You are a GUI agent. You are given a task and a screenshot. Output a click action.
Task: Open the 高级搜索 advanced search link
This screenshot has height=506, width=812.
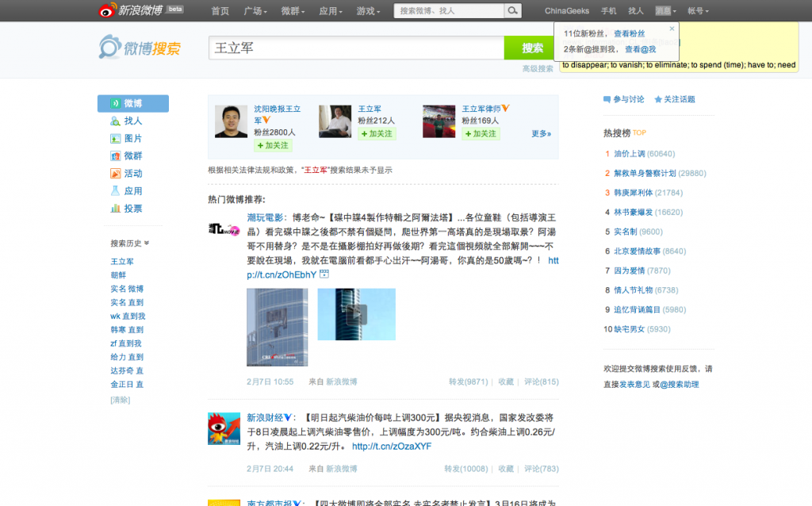pos(537,69)
